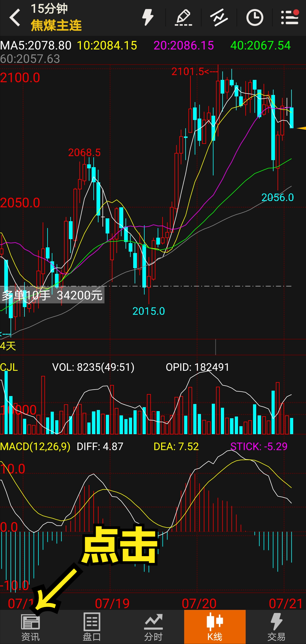Tap the 4天 time span label

click(8, 346)
